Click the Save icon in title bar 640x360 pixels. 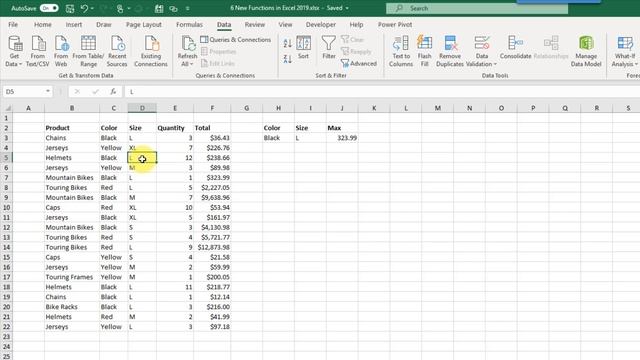(70, 8)
